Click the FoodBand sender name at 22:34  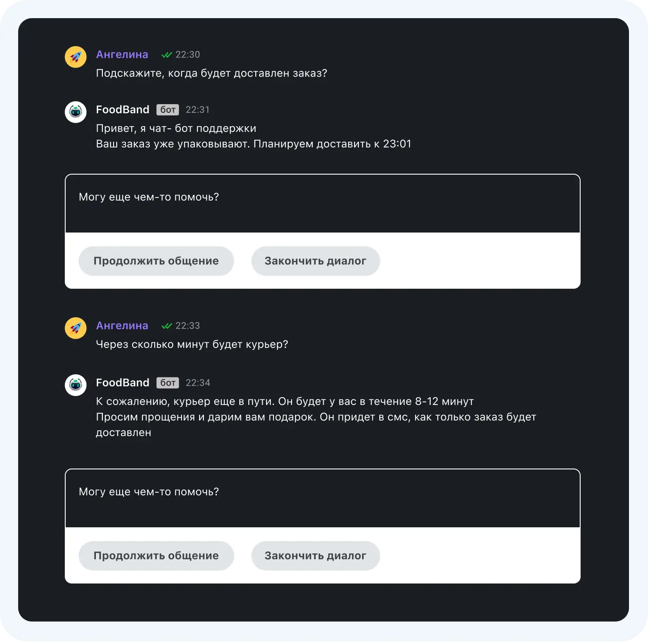(122, 383)
